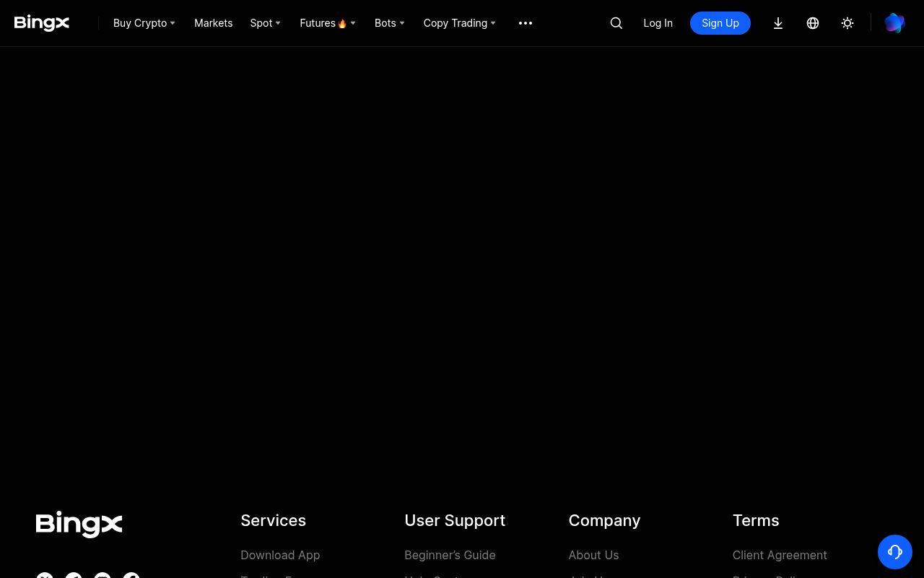Toggle light theme sun icon

pyautogui.click(x=847, y=23)
